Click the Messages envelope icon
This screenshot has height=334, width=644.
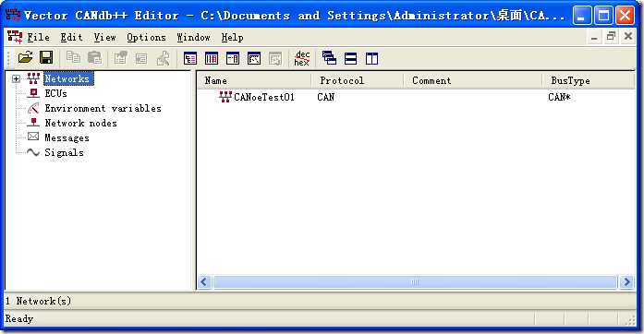33,137
